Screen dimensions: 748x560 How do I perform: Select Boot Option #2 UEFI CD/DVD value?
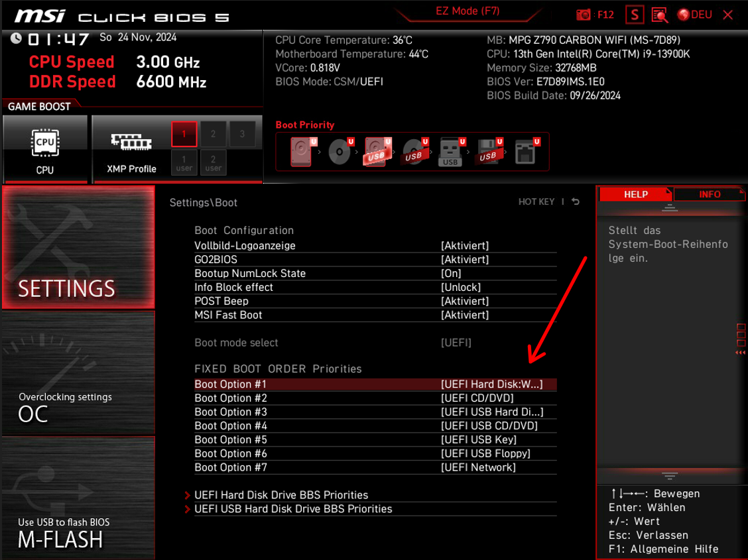tap(477, 398)
